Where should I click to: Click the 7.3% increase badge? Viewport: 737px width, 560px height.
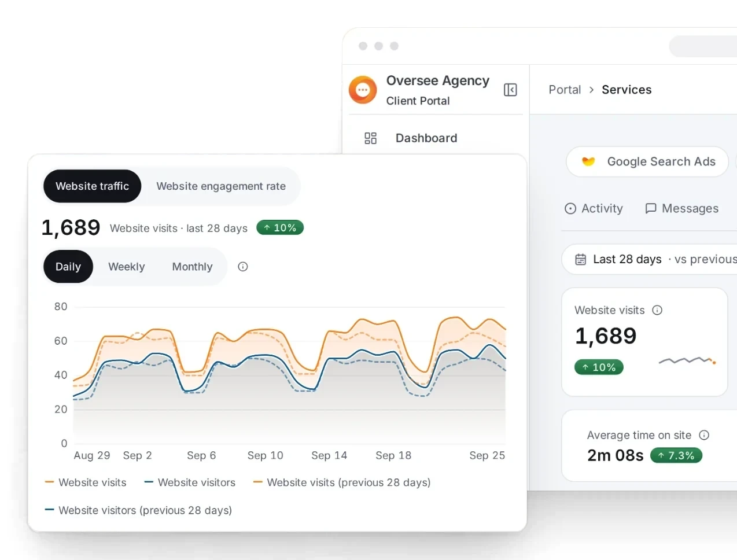[676, 456]
